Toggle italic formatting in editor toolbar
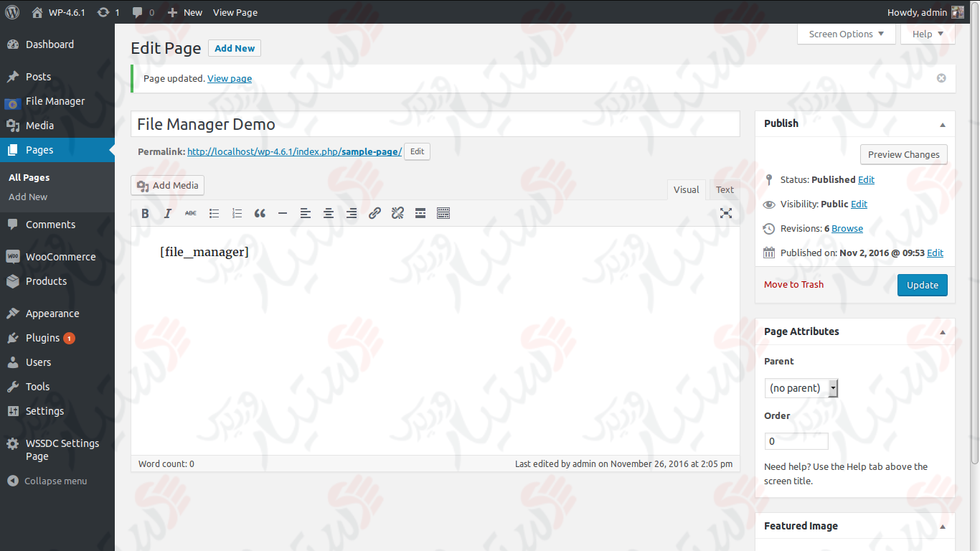 coord(168,213)
